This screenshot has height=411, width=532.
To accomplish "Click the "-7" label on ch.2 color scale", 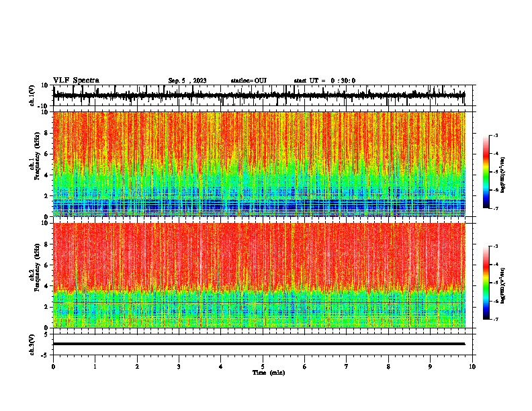I will (x=495, y=319).
